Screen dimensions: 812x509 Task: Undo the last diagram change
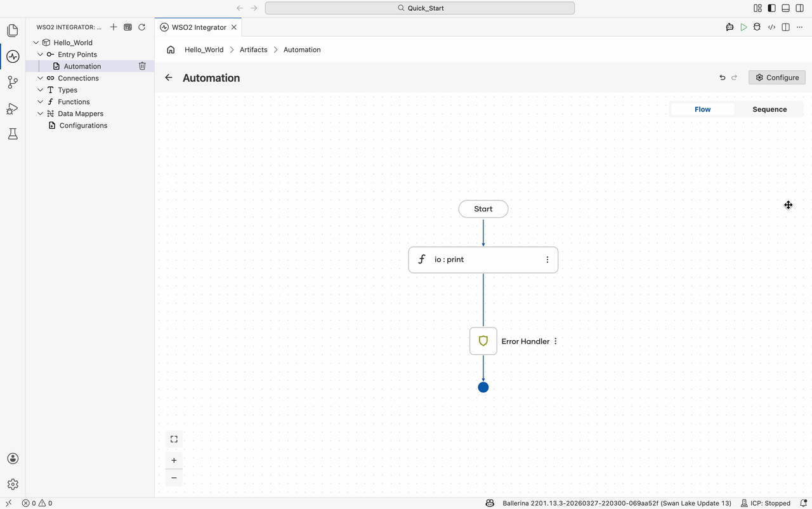click(723, 77)
